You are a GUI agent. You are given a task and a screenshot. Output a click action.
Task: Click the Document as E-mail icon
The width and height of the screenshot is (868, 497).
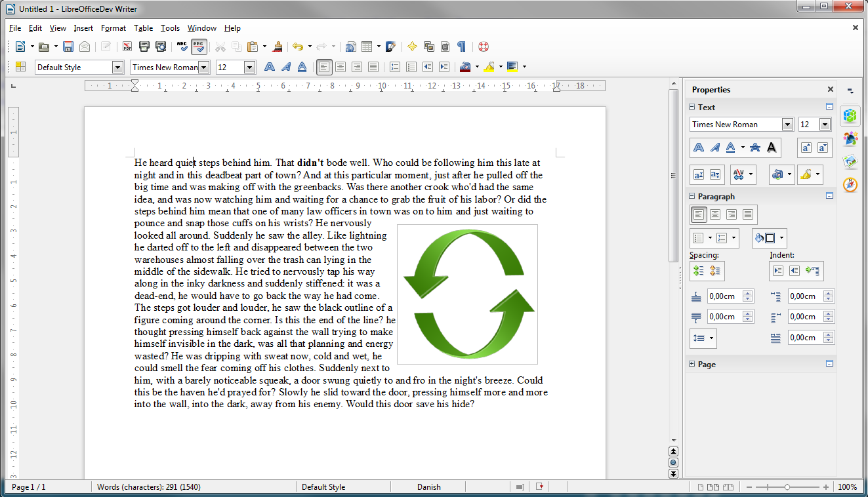click(x=85, y=47)
